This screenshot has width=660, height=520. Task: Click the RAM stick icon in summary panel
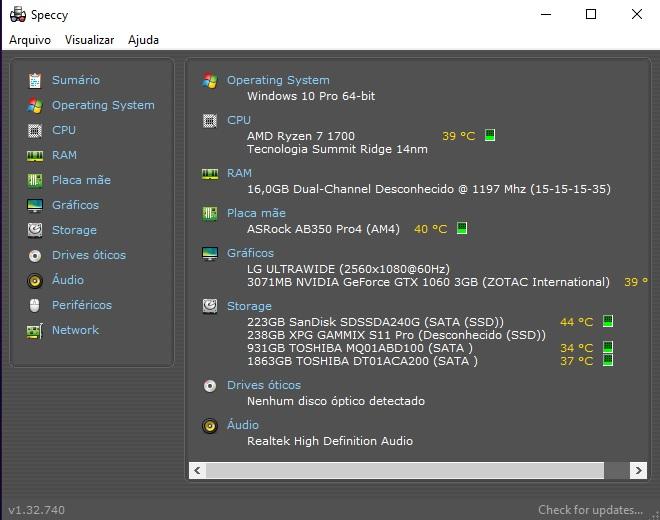(210, 174)
